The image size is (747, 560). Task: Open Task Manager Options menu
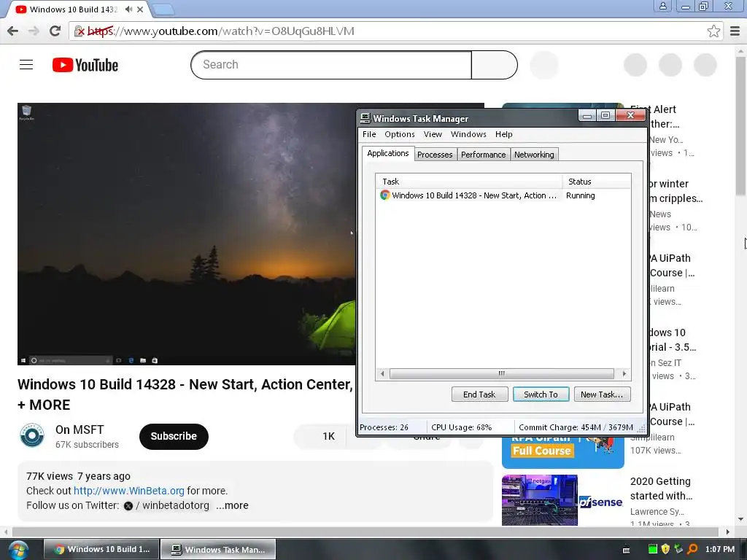399,134
